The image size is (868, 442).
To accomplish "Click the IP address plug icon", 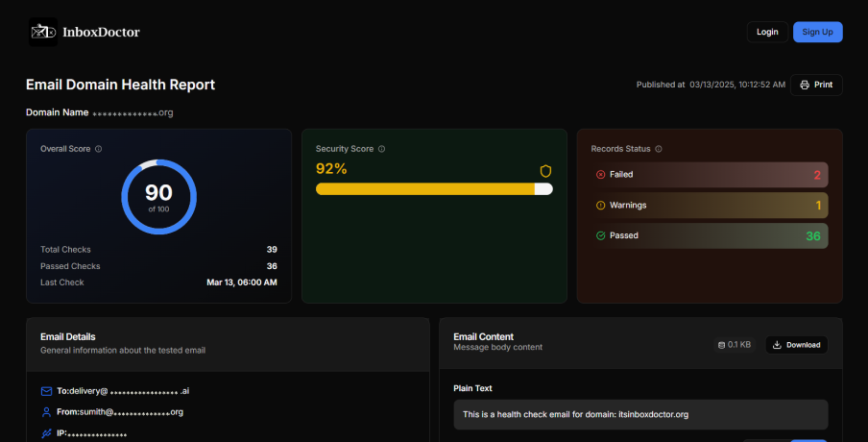I will 46,433.
